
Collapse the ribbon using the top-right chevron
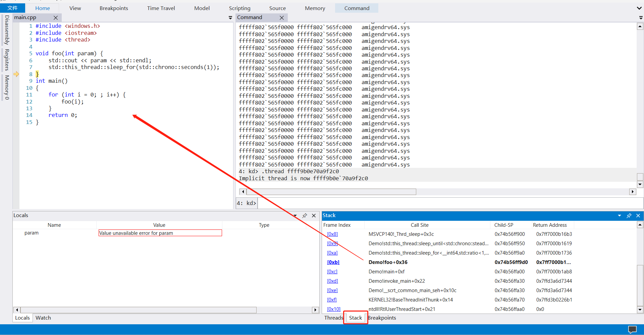[639, 8]
